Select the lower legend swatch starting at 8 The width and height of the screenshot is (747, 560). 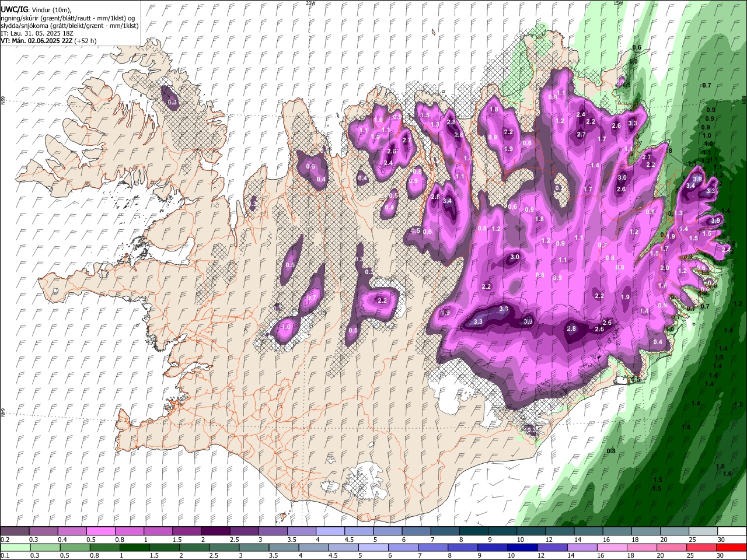[x=463, y=548]
